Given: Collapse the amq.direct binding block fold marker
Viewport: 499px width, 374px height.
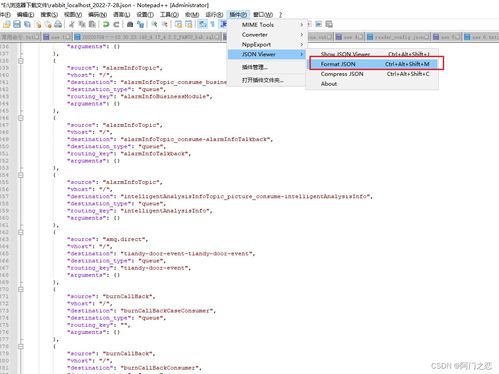Looking at the screenshot, I should (x=21, y=232).
